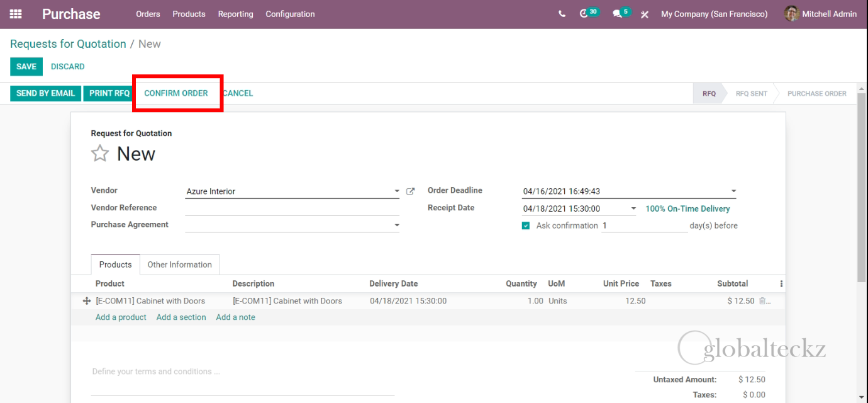Click the Vendor Reference input field
The width and height of the screenshot is (868, 403).
coord(292,208)
